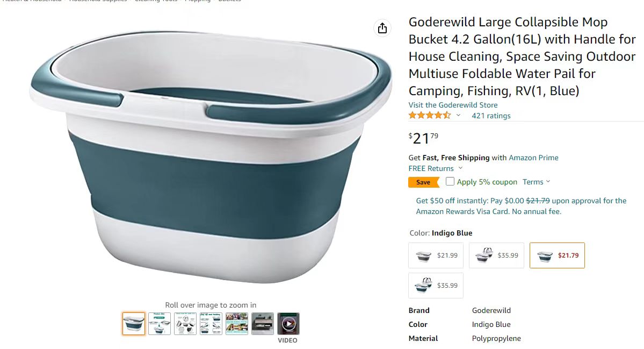This screenshot has height=349, width=644.
Task: Show the fold up and hanging thumbnail
Action: [x=211, y=324]
